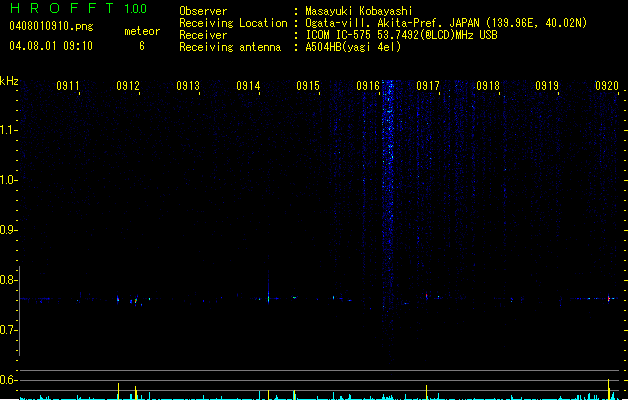Click the Receiving Location value text
This screenshot has height=400, width=629.
click(446, 23)
